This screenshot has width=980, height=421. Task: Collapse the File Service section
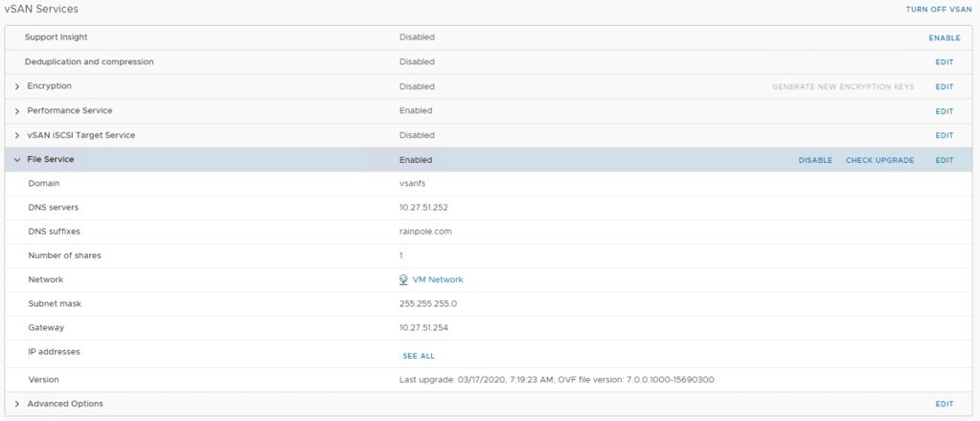tap(17, 160)
